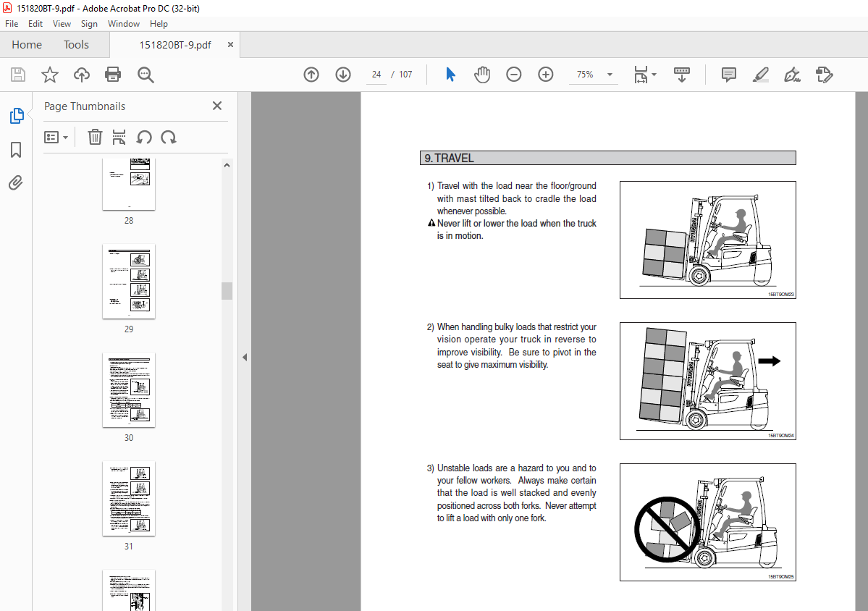Select the arrow selection tool
This screenshot has width=868, height=611.
tap(450, 74)
